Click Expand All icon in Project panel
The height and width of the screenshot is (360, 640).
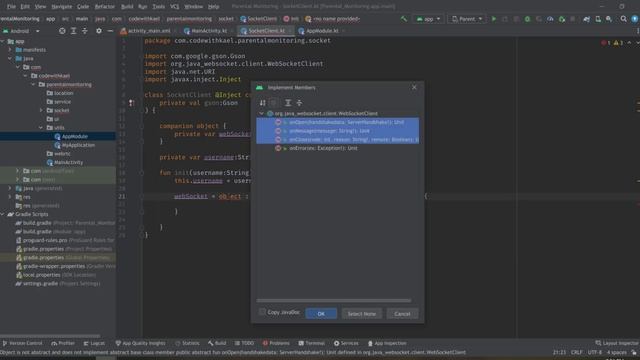[73, 31]
